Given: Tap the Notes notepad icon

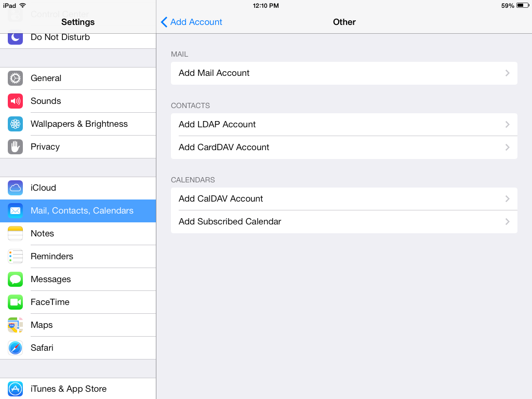Looking at the screenshot, I should pyautogui.click(x=15, y=233).
